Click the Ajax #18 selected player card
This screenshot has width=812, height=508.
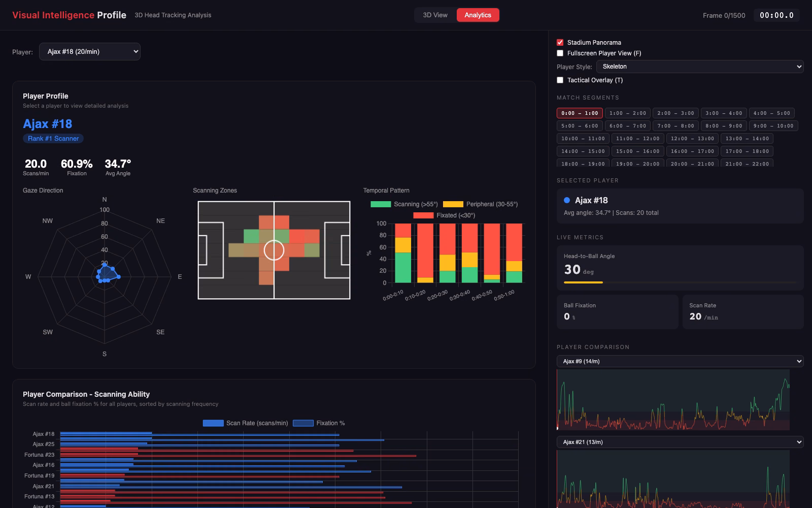(x=680, y=206)
